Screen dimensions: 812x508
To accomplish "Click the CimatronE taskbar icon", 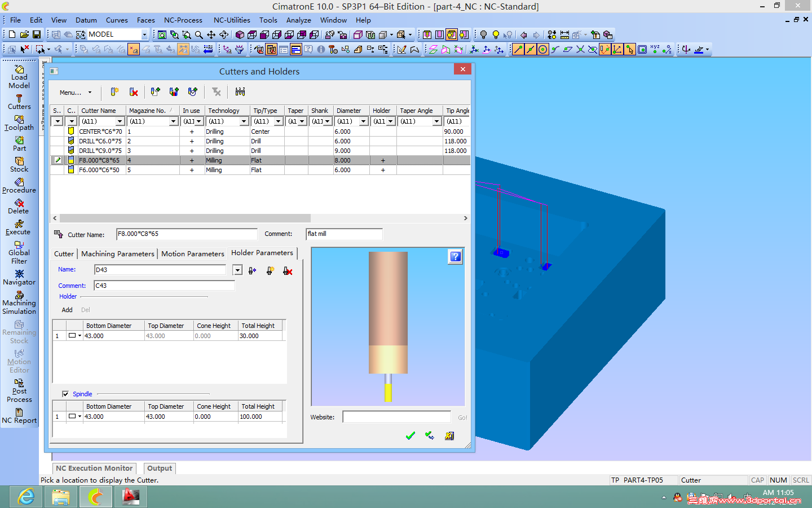I will click(x=96, y=497).
